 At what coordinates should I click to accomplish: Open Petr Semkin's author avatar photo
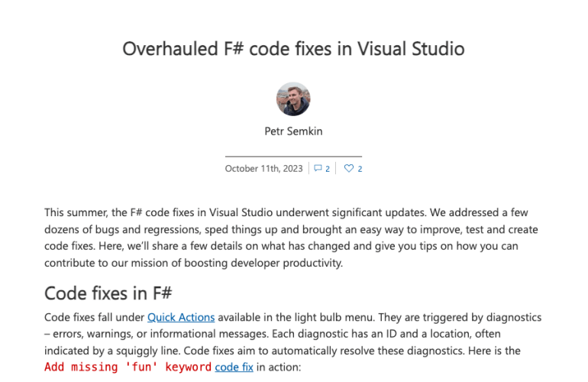[x=293, y=99]
